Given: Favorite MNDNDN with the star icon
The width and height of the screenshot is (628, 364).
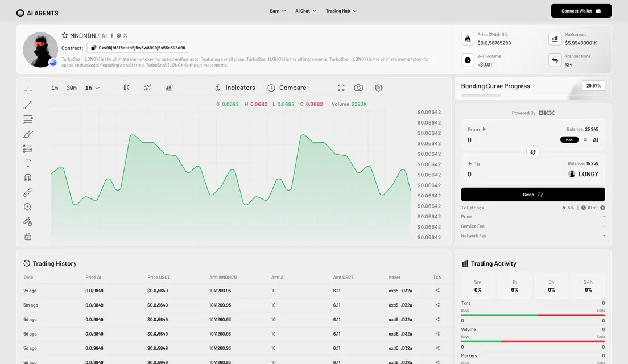Looking at the screenshot, I should pyautogui.click(x=64, y=36).
